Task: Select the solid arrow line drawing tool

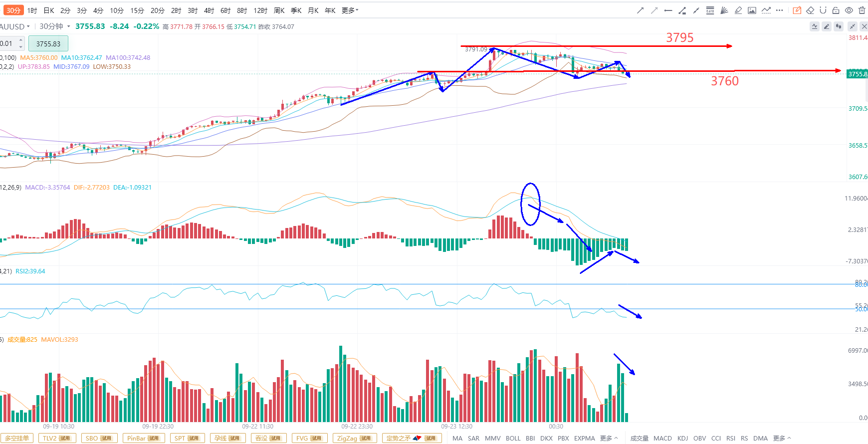Action: pyautogui.click(x=640, y=10)
